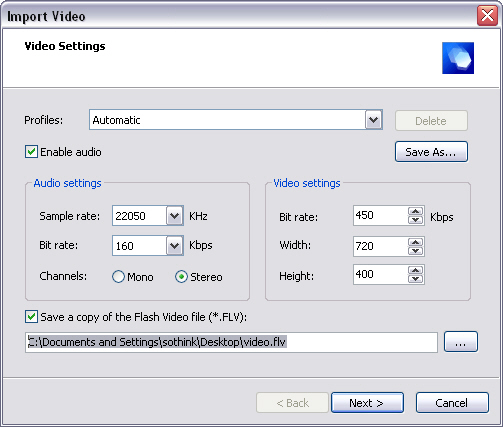Expand the audio Bit rate dropdown
The height and width of the screenshot is (427, 503).
point(174,246)
